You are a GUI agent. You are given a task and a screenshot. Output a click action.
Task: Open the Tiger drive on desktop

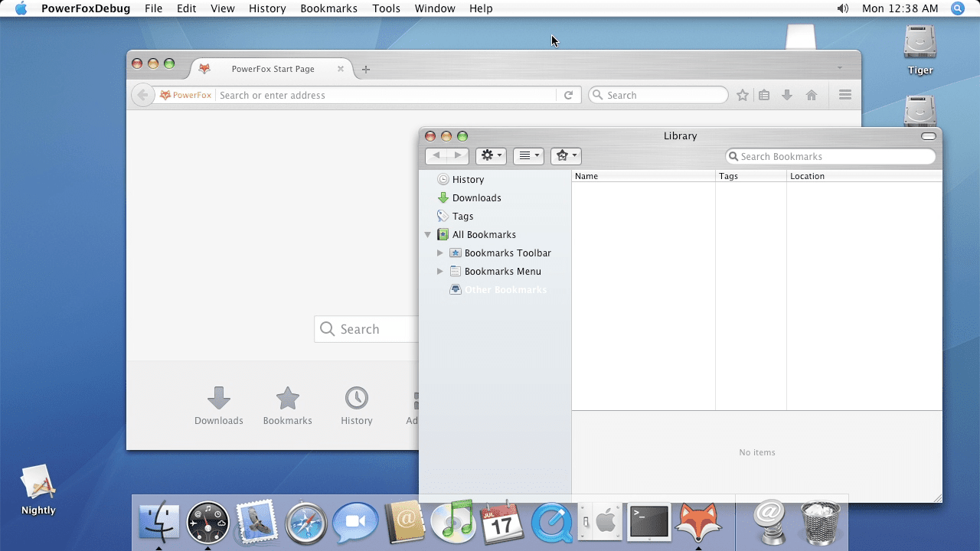click(920, 51)
